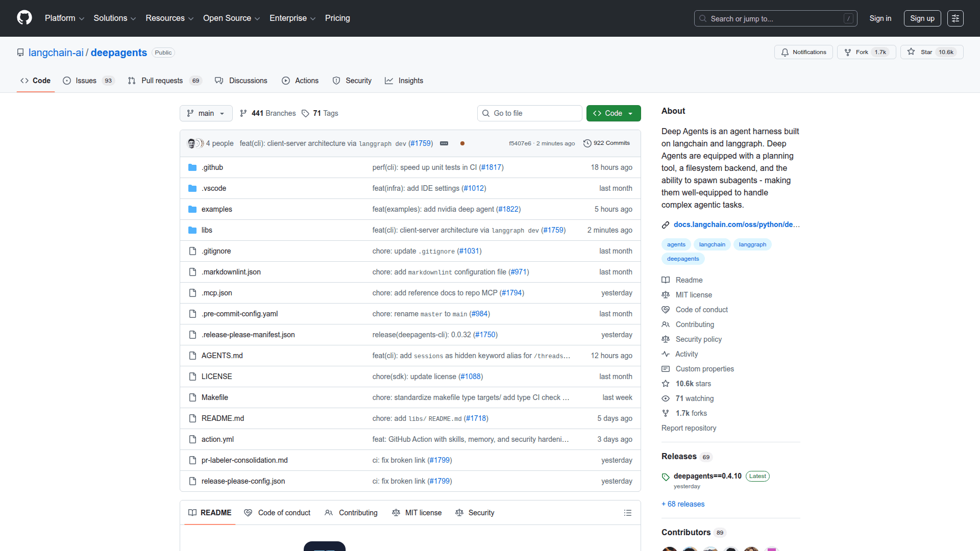The width and height of the screenshot is (980, 551).
Task: Open the .github folder
Action: [x=212, y=167]
